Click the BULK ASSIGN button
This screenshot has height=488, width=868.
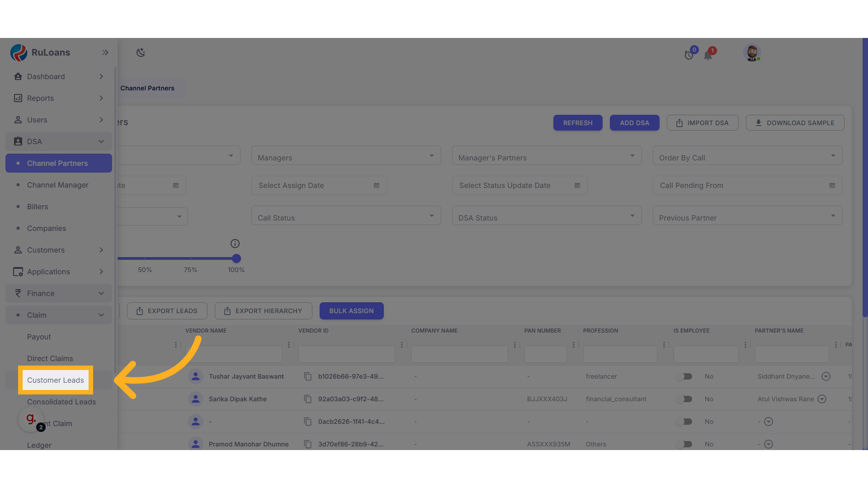point(351,311)
